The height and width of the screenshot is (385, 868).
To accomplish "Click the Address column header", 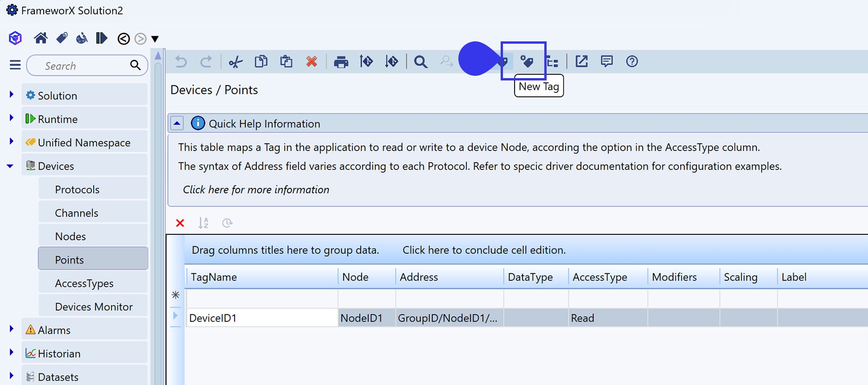I will tap(450, 277).
